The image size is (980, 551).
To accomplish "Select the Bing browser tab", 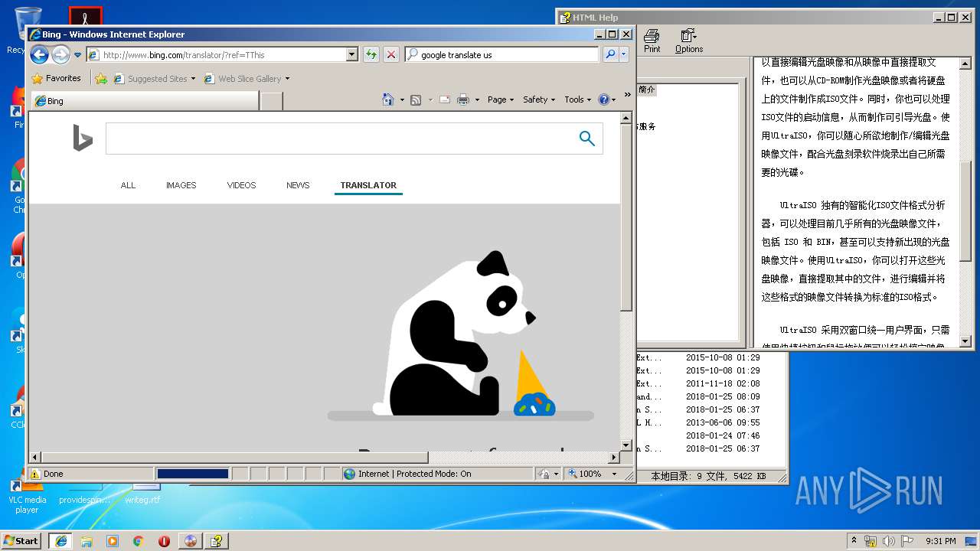I will click(x=145, y=100).
